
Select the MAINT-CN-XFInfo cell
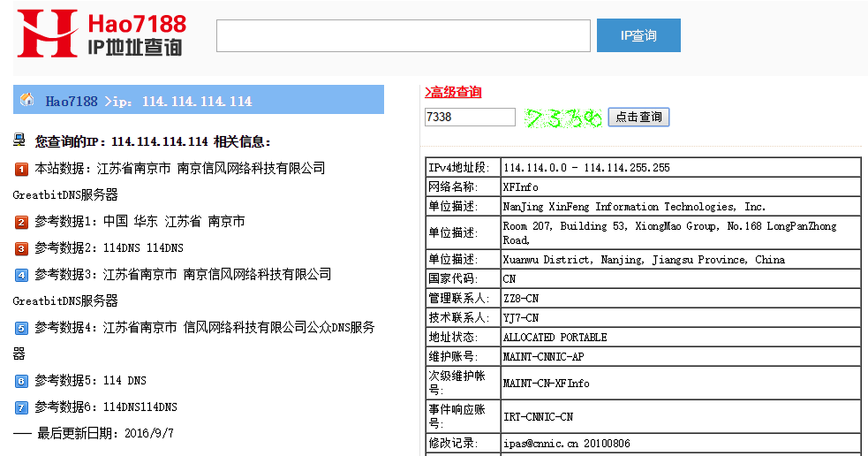click(680, 383)
